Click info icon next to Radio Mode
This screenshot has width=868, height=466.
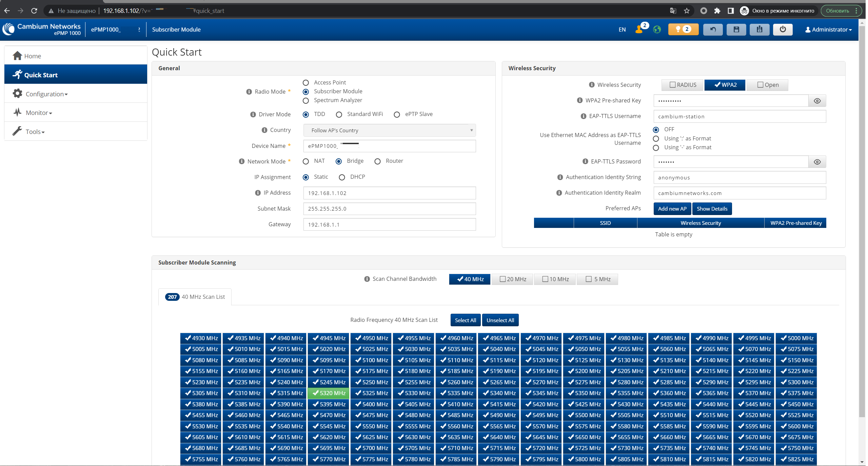(x=249, y=92)
